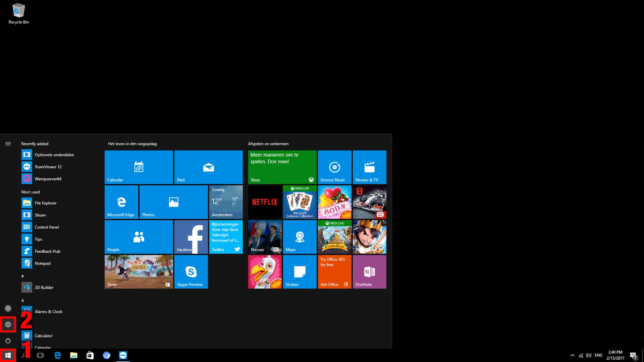Open the OneNote tile
This screenshot has width=644, height=362.
[370, 272]
